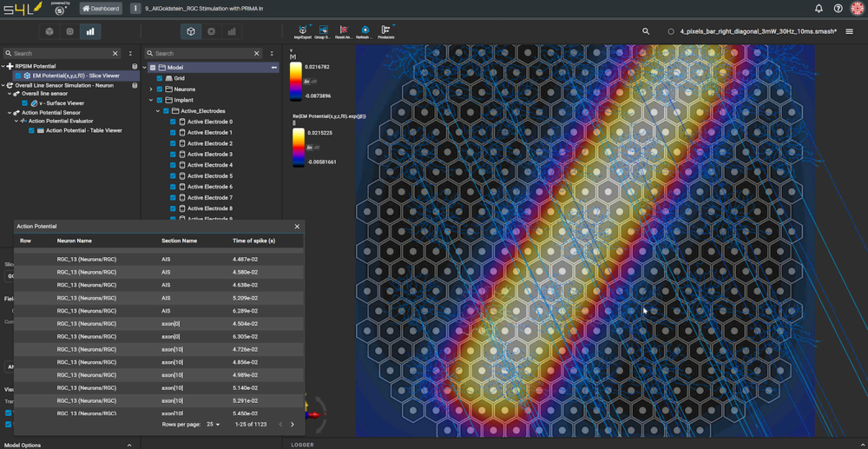Viewport: 868px width, 449px height.
Task: Open the Rows per page dropdown
Action: click(213, 425)
